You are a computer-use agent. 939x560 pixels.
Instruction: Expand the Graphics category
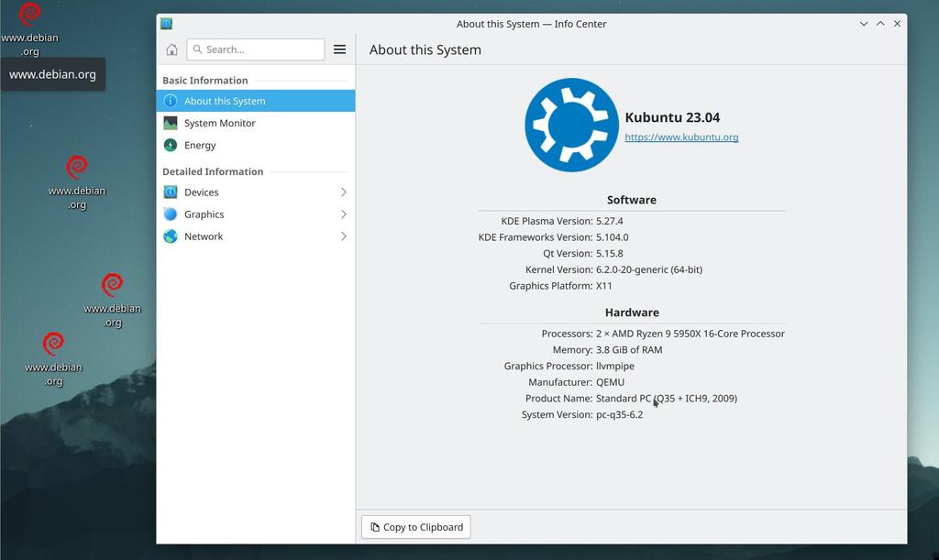point(256,214)
